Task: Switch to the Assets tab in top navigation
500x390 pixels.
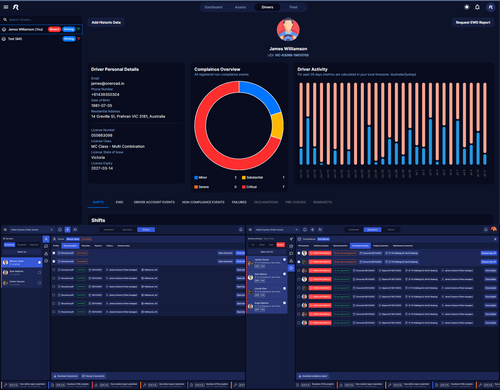Action: 240,7
